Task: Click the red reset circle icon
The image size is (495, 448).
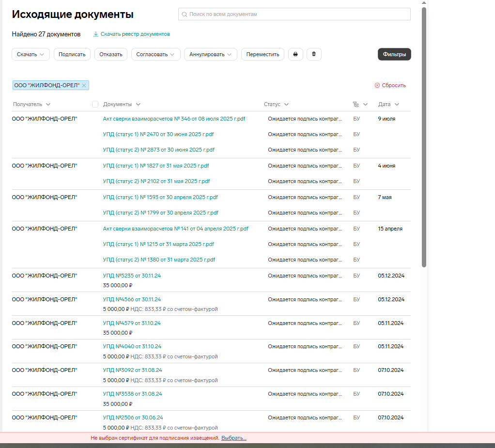Action: (377, 86)
